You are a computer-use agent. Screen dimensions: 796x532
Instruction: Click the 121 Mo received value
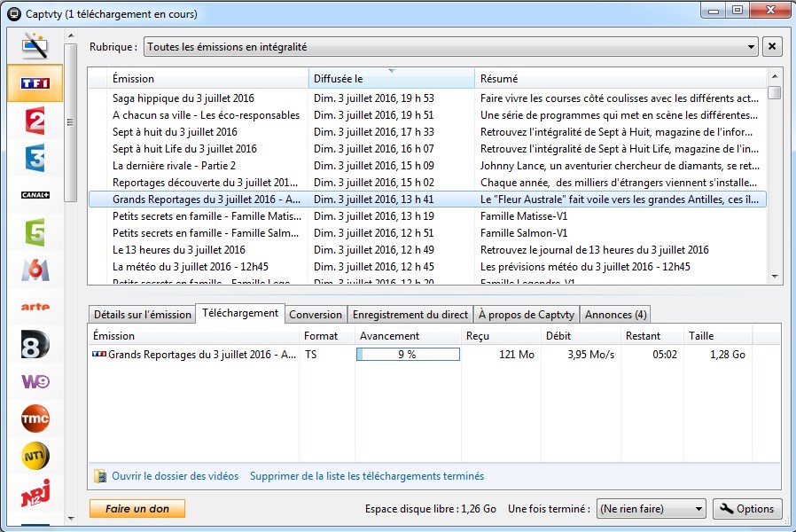tap(517, 355)
